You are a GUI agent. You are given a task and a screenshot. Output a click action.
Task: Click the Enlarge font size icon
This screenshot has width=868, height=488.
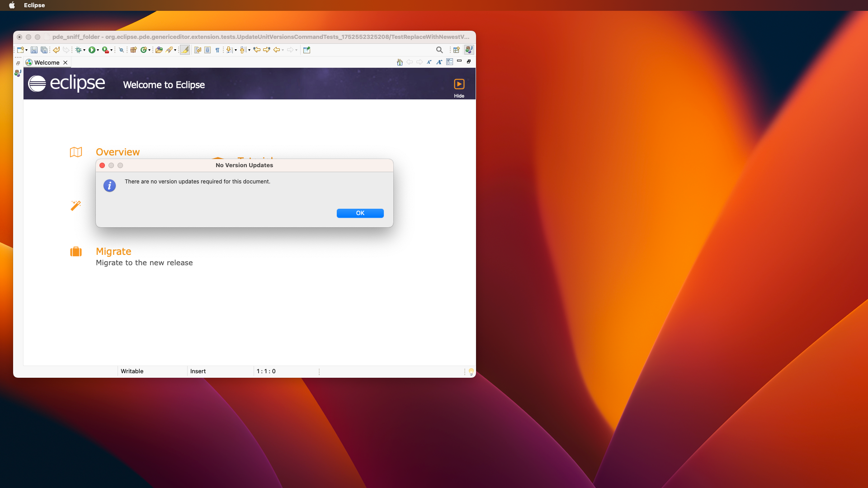pyautogui.click(x=439, y=62)
